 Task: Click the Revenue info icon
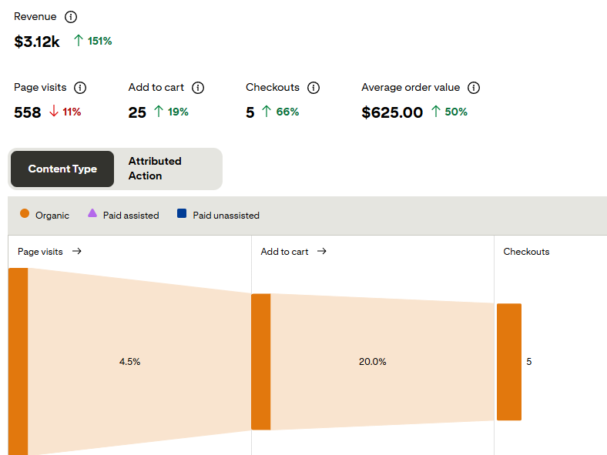click(70, 18)
